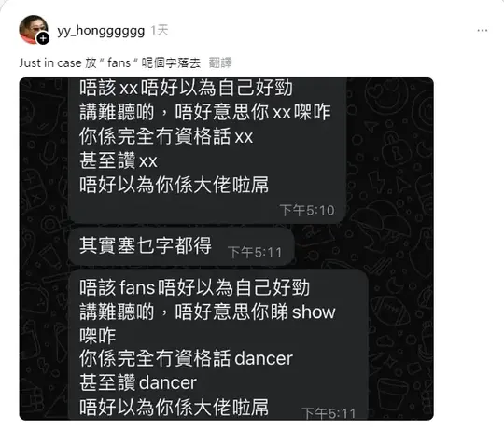Open the yy_honggggg profile picture

[34, 30]
